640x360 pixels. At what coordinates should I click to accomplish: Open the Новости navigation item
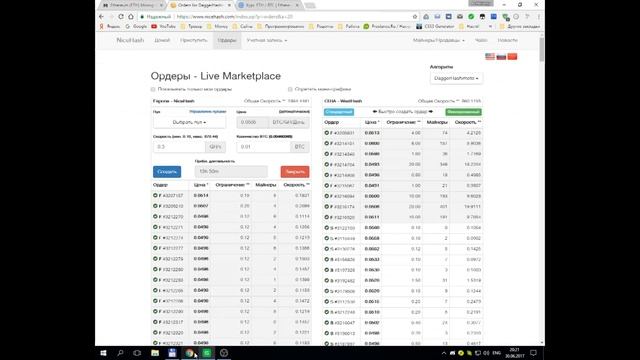(507, 40)
